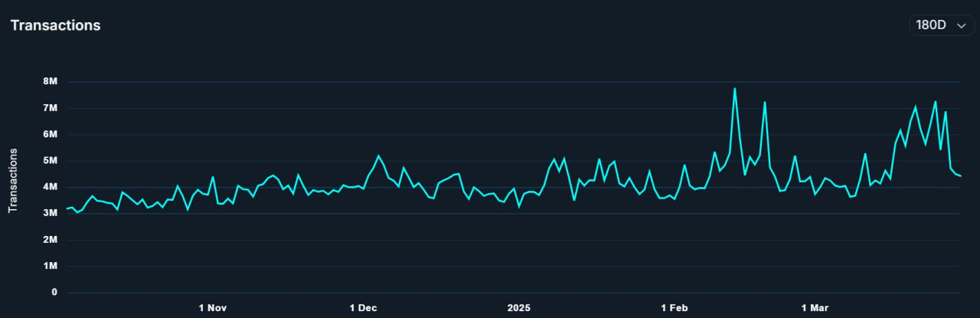Click the final data point at line's right end
The width and height of the screenshot is (980, 318).
pyautogui.click(x=960, y=176)
